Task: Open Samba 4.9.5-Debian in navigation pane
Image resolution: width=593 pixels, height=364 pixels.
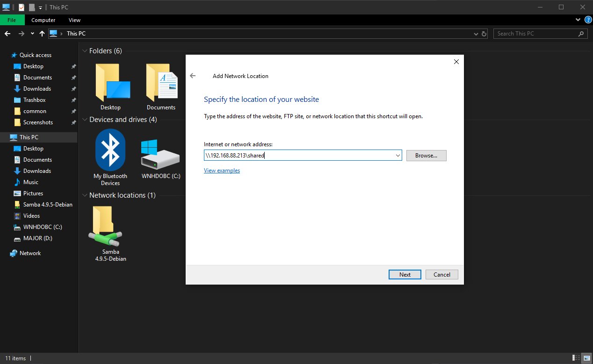Action: coord(48,205)
